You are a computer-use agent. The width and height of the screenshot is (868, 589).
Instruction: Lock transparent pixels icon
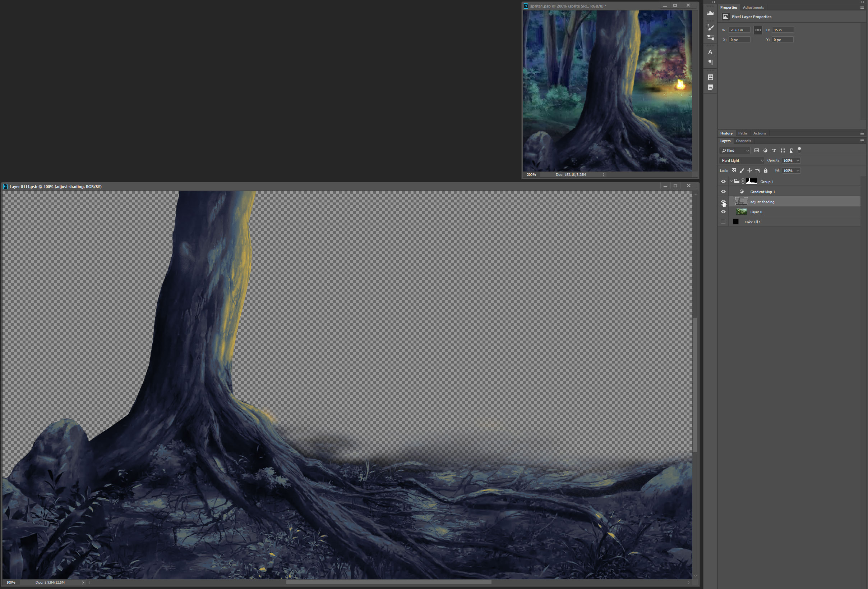point(734,171)
